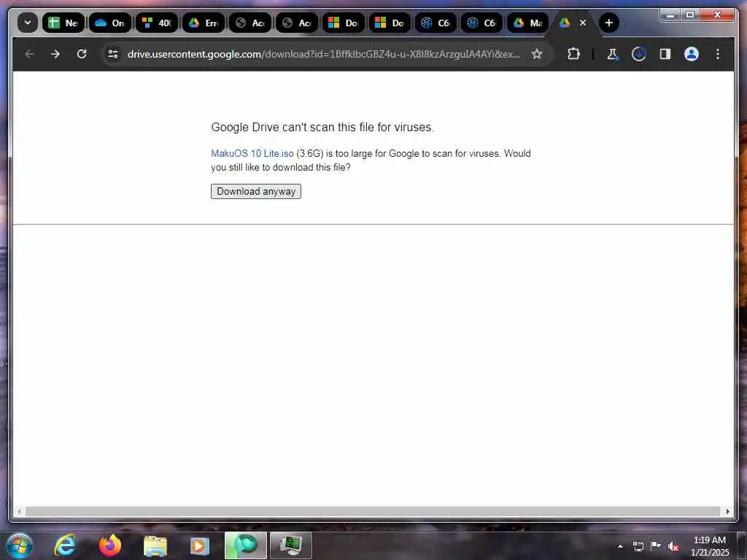Screen dimensions: 747x560
Task: Open Action Center flag icon
Action: [x=656, y=545]
